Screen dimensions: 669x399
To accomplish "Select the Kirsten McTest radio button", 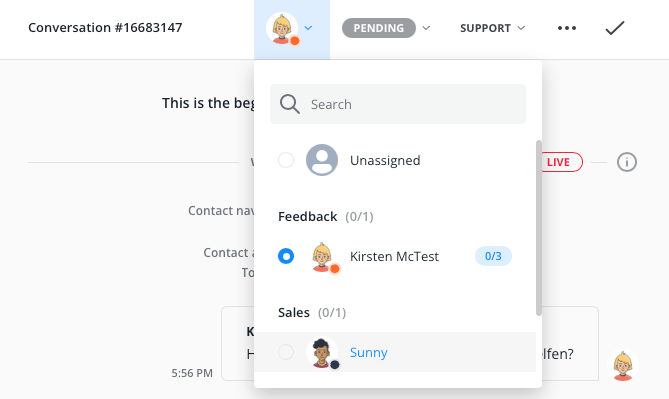I will tap(286, 256).
